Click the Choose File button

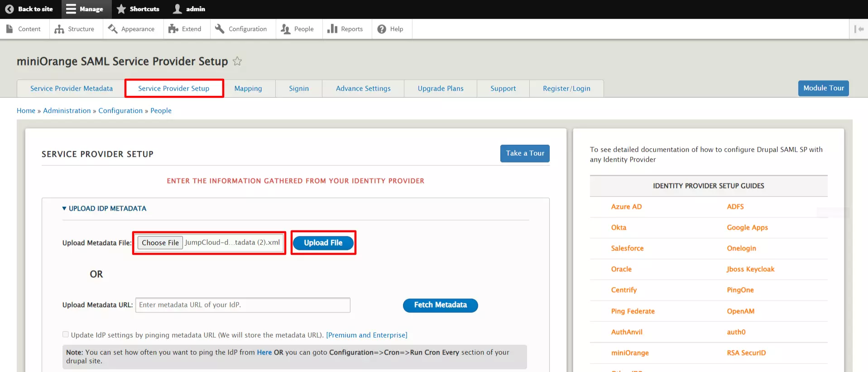160,243
